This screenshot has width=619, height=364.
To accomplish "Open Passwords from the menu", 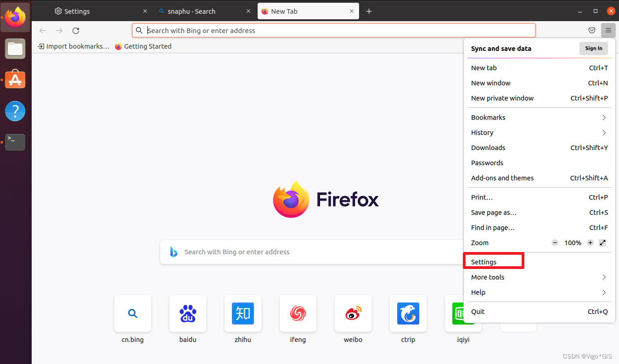I will click(540, 163).
